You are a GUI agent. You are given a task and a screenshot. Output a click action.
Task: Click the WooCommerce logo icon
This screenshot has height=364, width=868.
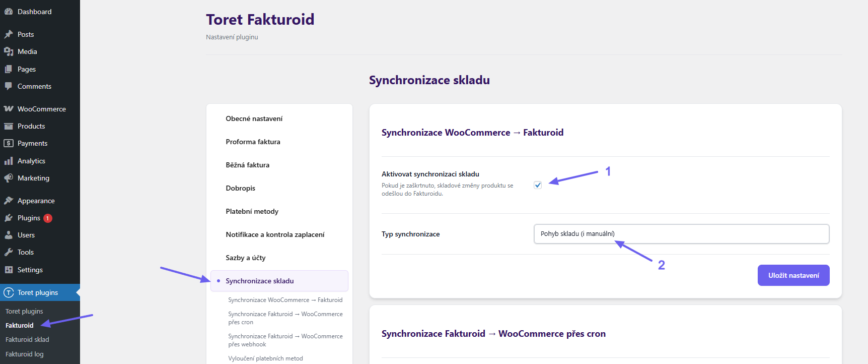9,109
